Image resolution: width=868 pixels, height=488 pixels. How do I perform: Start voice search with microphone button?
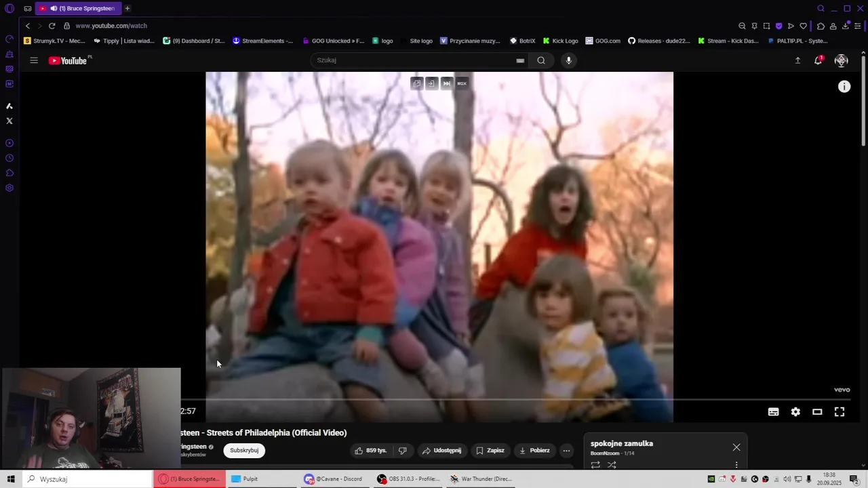tap(569, 60)
